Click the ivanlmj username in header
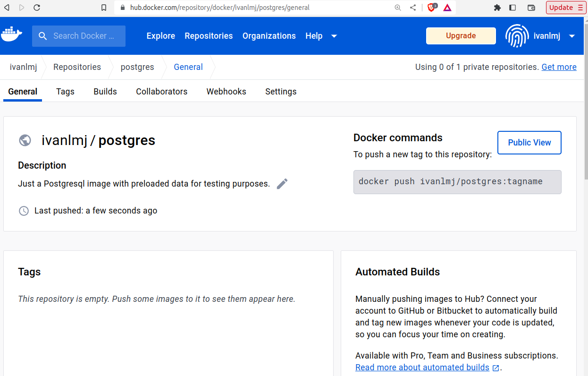The image size is (588, 376). click(547, 36)
